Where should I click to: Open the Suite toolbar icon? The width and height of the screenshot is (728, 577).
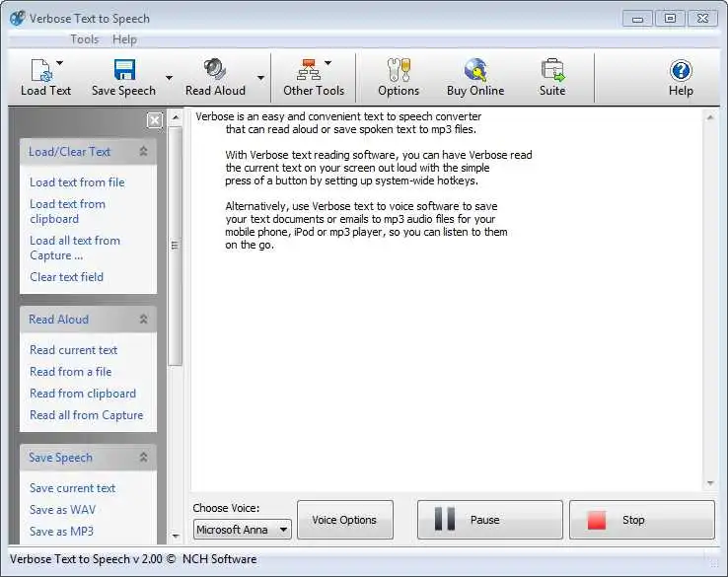coord(552,70)
